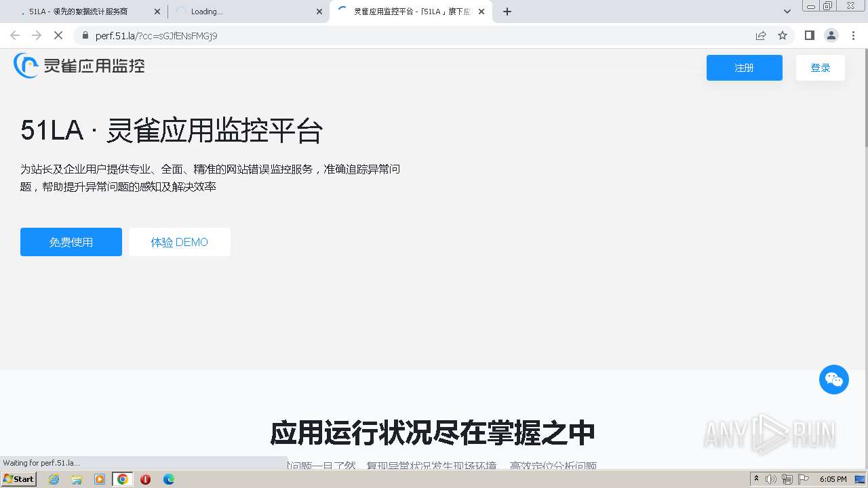The width and height of the screenshot is (868, 488).
Task: Open the Chrome profile menu
Action: pos(831,35)
